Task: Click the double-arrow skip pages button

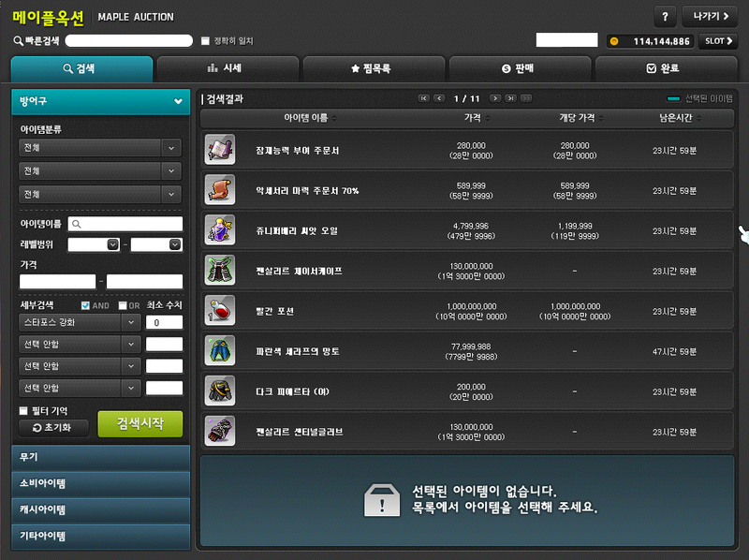Action: click(x=526, y=98)
